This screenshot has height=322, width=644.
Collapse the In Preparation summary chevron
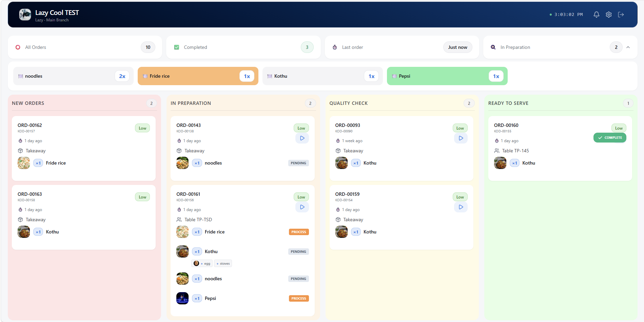pyautogui.click(x=628, y=47)
